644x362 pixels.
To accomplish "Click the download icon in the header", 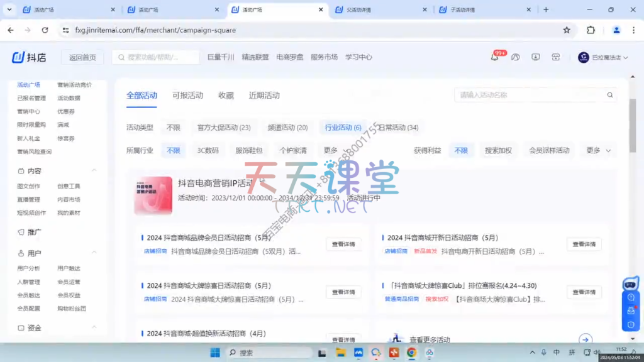I will click(535, 57).
